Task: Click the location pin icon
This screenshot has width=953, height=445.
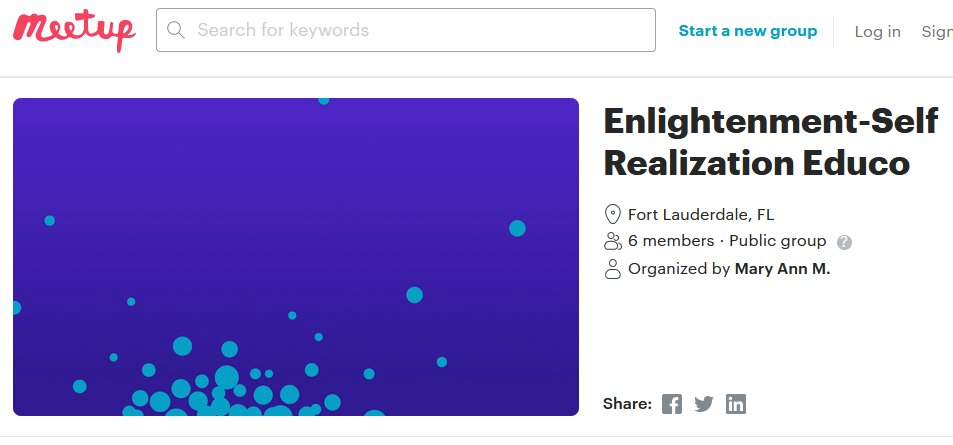Action: [x=613, y=214]
